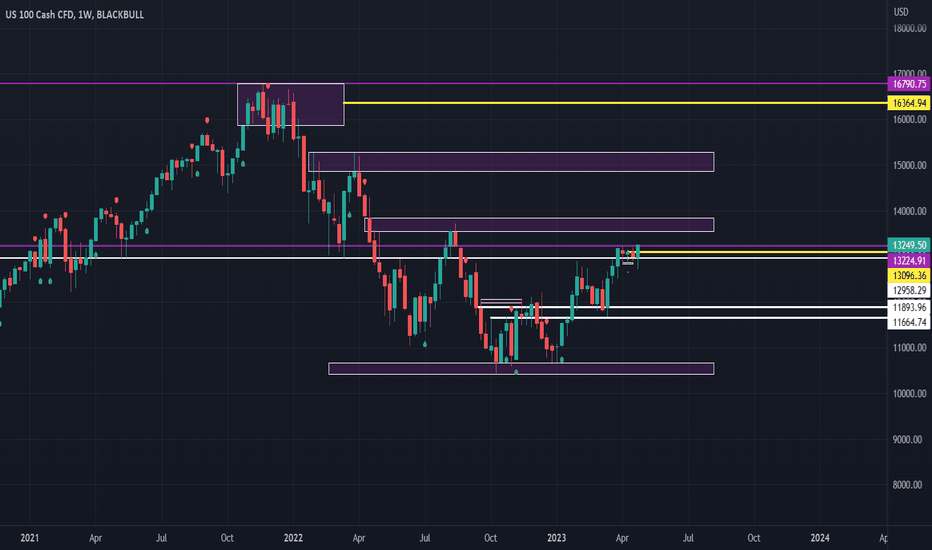This screenshot has width=932, height=550.
Task: Click the 11000.00 price axis label
Action: [909, 348]
